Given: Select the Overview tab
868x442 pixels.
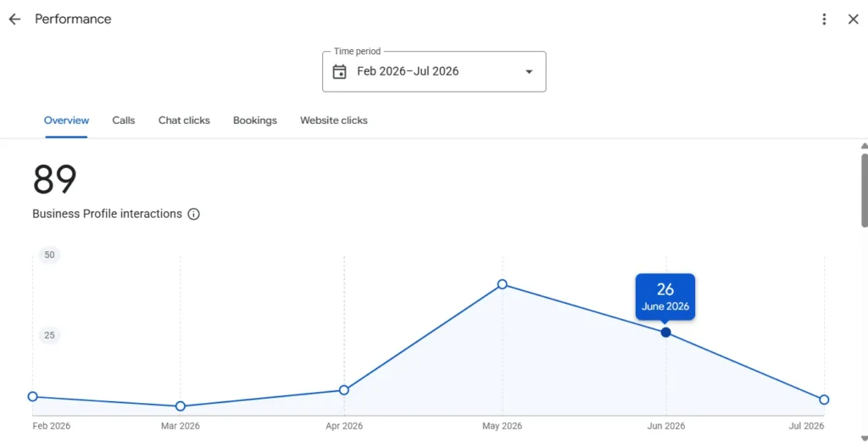Looking at the screenshot, I should tap(66, 120).
